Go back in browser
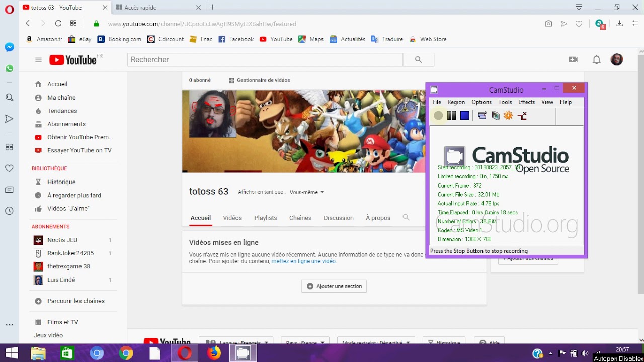 click(28, 23)
